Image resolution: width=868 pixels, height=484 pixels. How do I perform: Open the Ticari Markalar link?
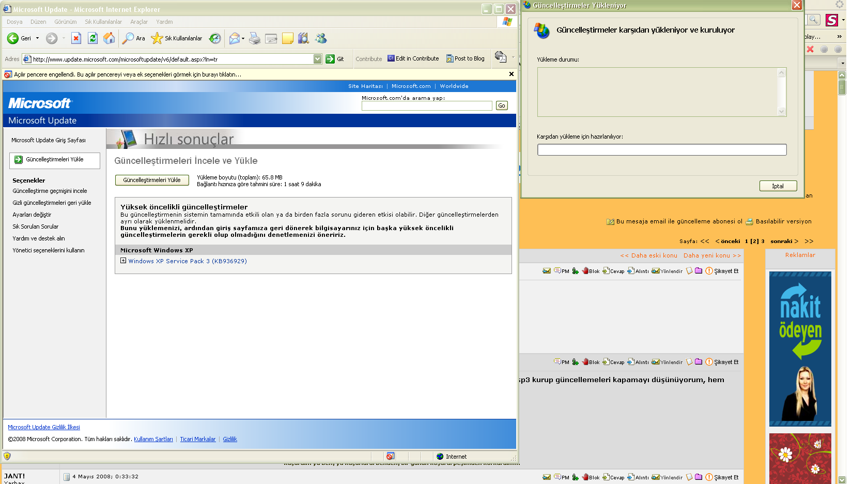click(198, 439)
